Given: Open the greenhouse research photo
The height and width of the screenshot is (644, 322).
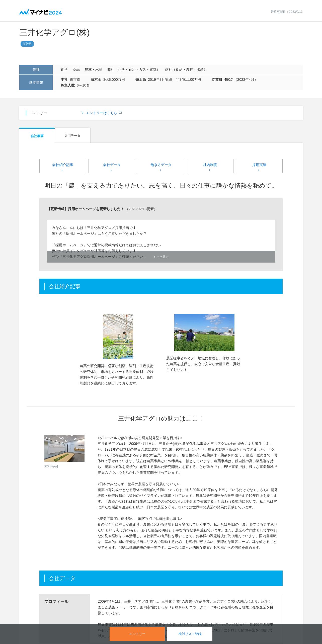Looking at the screenshot, I should pyautogui.click(x=118, y=337).
